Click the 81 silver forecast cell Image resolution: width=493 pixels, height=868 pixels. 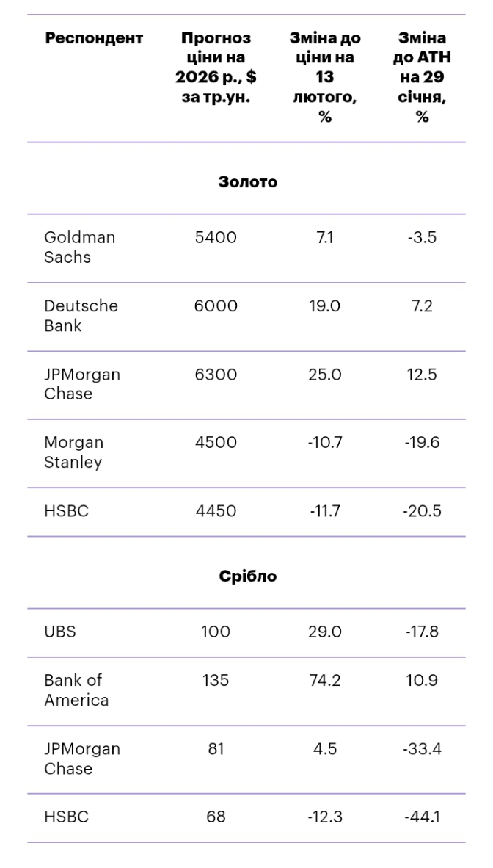216,749
